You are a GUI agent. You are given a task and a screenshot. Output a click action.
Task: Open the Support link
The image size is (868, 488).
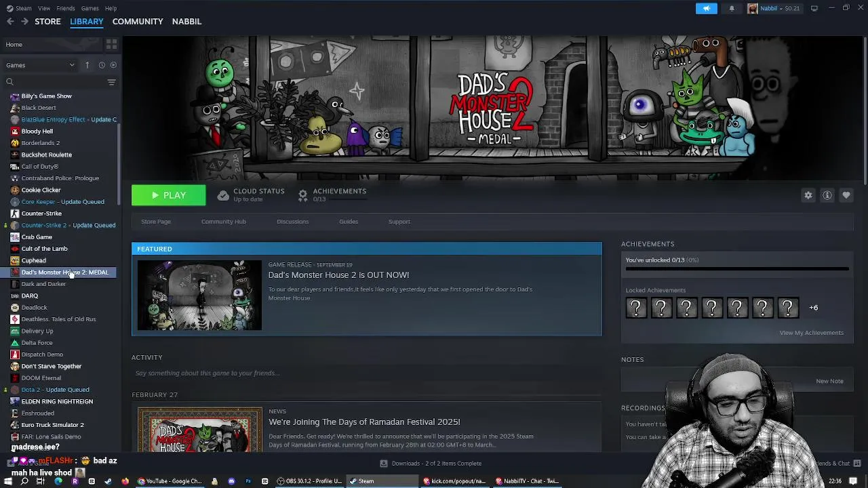pos(399,222)
